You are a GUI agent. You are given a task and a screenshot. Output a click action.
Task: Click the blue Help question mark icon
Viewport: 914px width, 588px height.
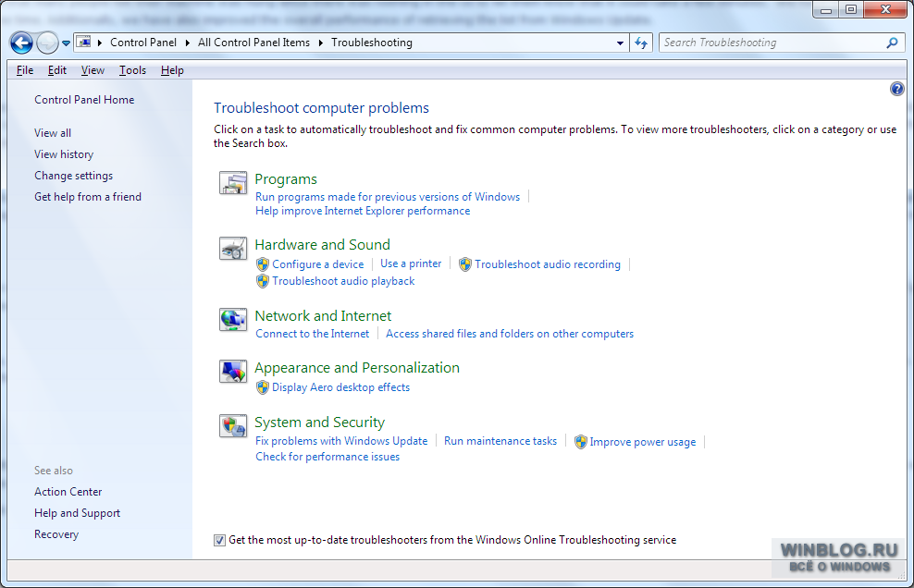(x=897, y=89)
